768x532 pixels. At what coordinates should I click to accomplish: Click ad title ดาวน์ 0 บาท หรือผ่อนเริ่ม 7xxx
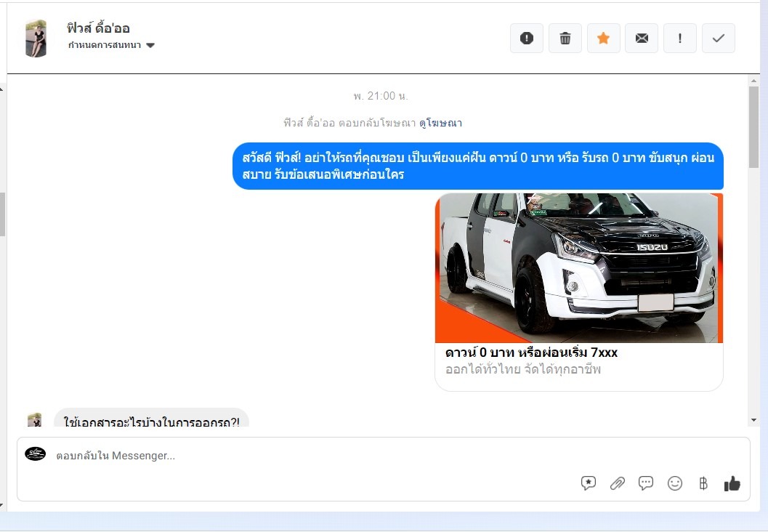531,352
